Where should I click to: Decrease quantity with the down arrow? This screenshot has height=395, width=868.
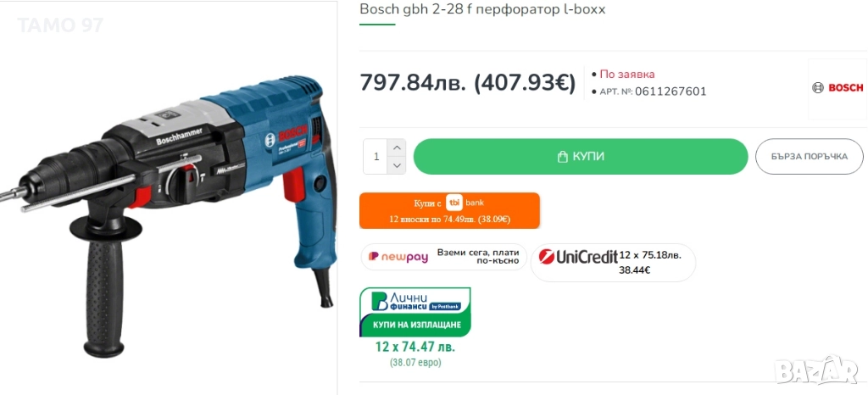(397, 165)
